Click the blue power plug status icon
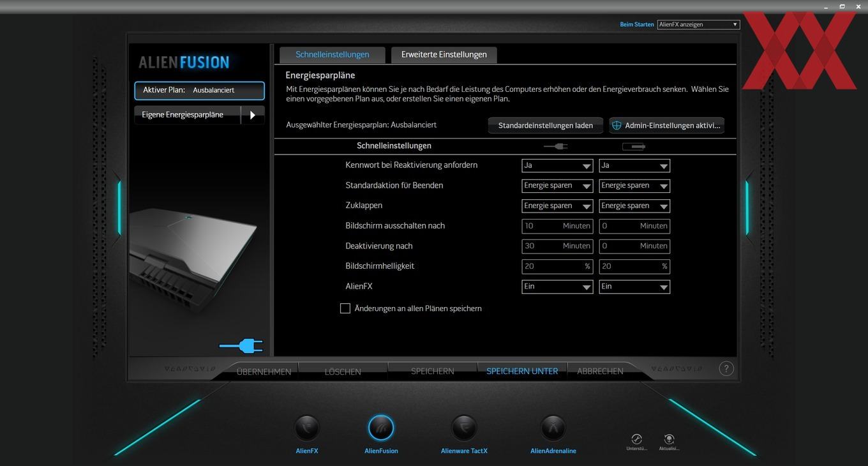This screenshot has height=466, width=868. pos(241,346)
